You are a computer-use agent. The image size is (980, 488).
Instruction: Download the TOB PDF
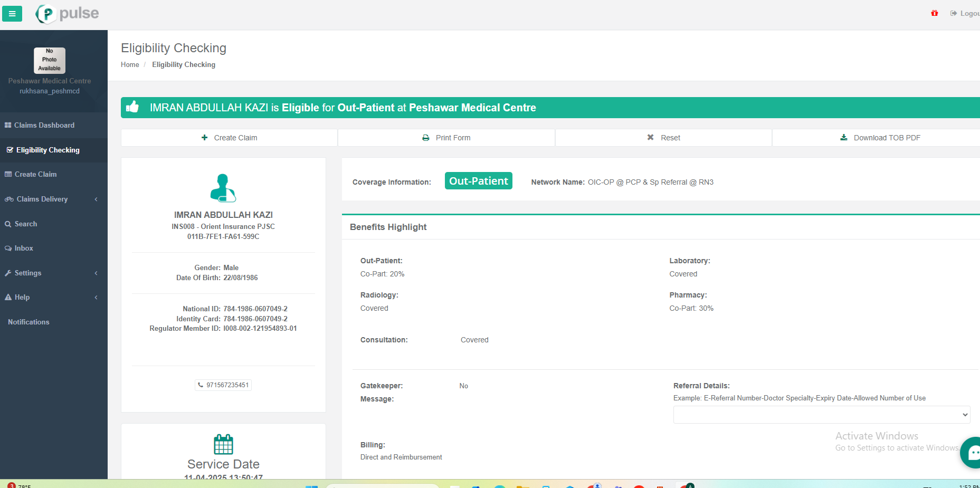[880, 138]
